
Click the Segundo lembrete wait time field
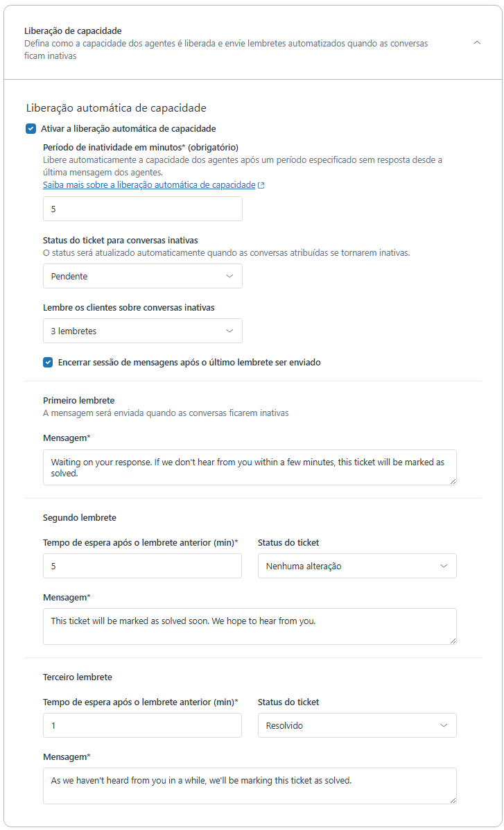[142, 566]
